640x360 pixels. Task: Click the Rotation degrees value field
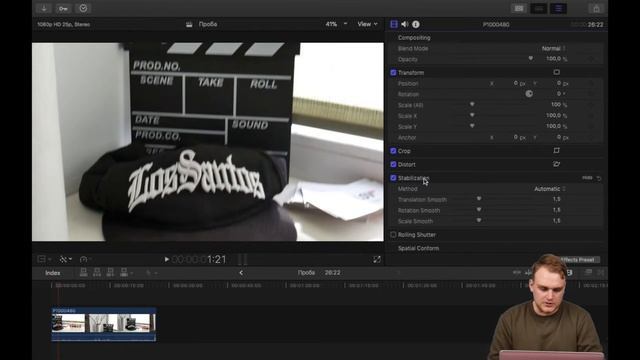560,94
